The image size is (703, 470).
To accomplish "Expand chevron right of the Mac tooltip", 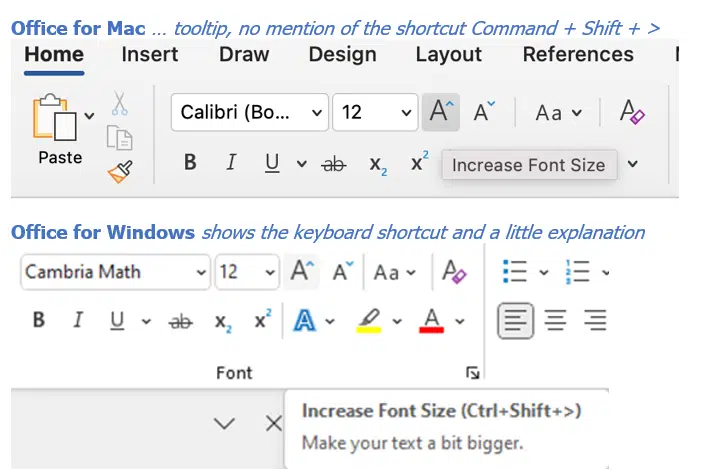I will tap(633, 164).
